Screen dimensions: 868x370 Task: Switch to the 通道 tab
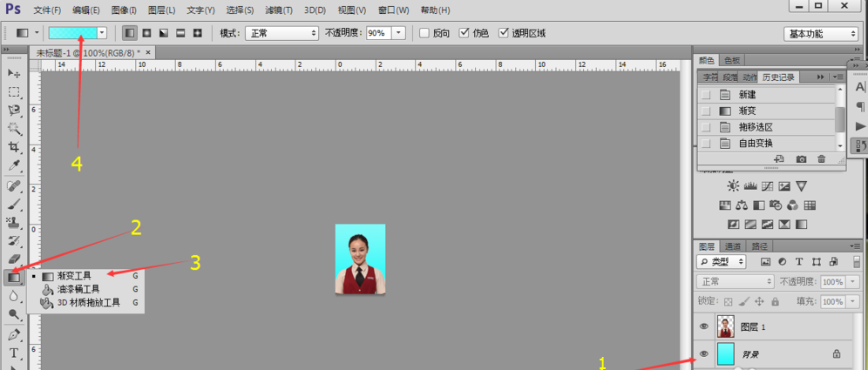click(732, 246)
